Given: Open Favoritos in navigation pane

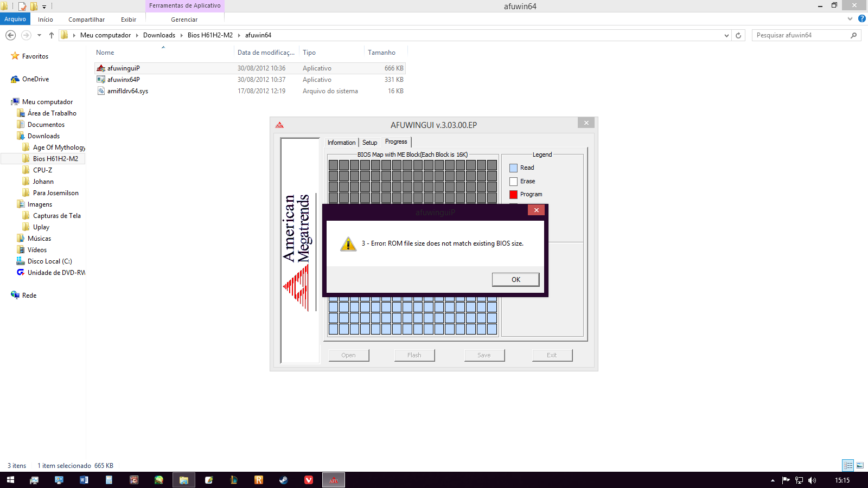Looking at the screenshot, I should pos(35,56).
